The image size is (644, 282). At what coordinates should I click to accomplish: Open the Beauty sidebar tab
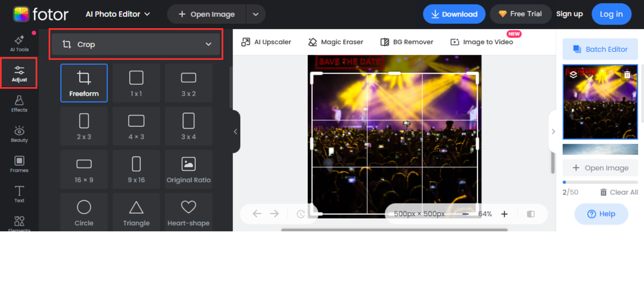pyautogui.click(x=19, y=134)
